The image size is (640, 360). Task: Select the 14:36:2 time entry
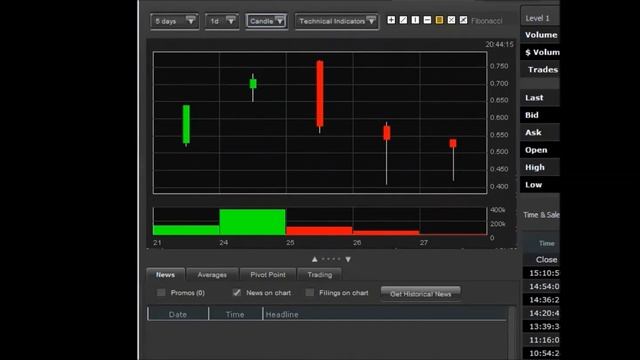(x=542, y=300)
